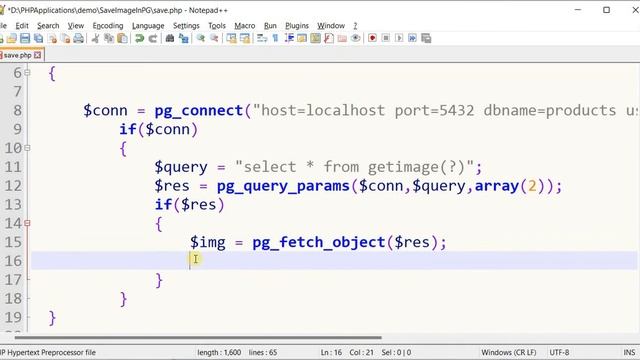
Task: Click the 'Ln : 16' status bar entry
Action: tap(331, 352)
